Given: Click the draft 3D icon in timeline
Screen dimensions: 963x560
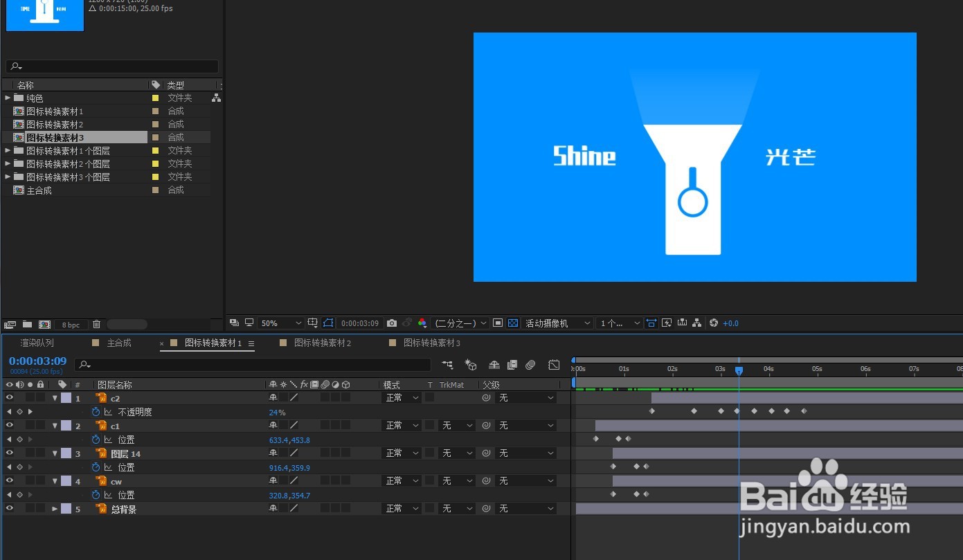Looking at the screenshot, I should pos(471,364).
